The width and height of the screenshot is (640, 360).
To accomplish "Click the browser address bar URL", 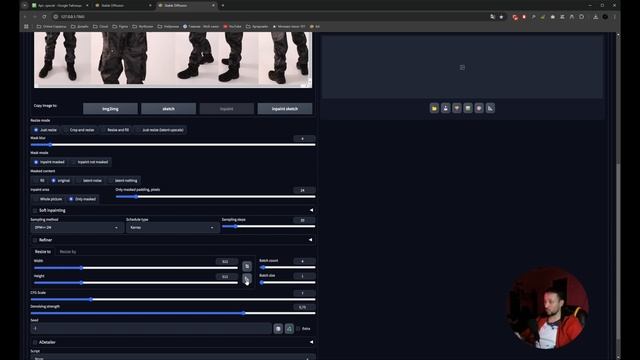I will click(73, 17).
